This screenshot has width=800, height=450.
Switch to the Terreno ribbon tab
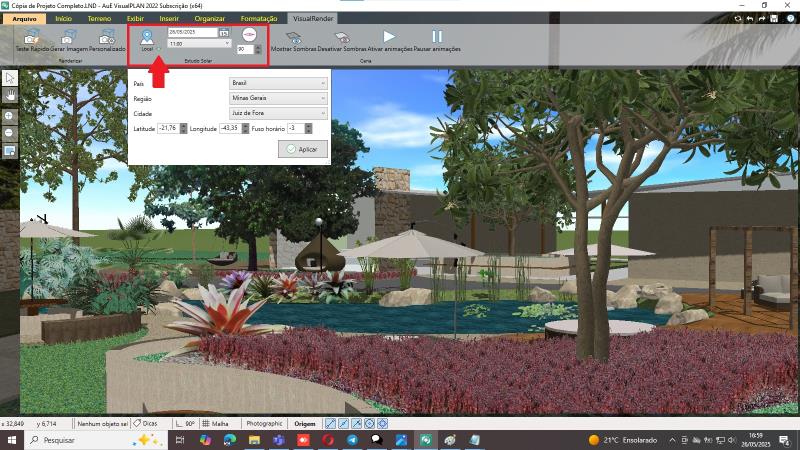click(100, 18)
